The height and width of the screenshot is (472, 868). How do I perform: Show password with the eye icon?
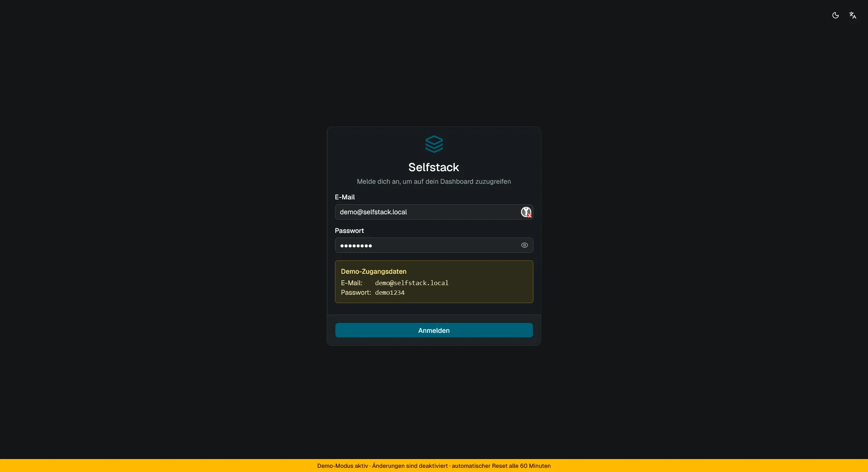coord(525,245)
